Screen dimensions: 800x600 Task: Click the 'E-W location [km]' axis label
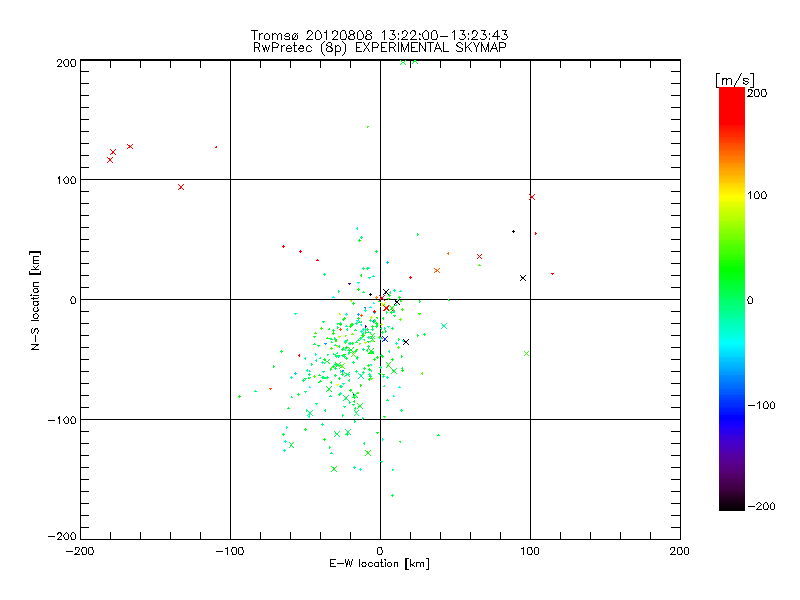[379, 564]
